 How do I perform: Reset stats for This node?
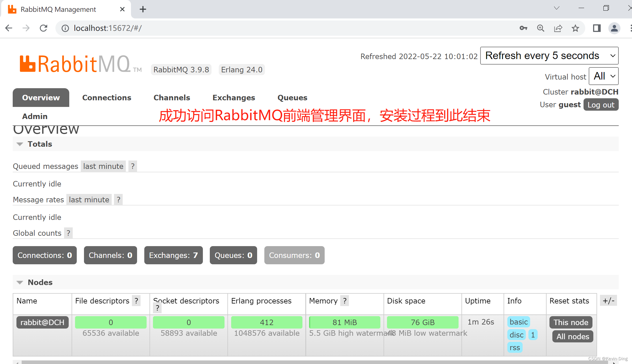[x=571, y=322]
